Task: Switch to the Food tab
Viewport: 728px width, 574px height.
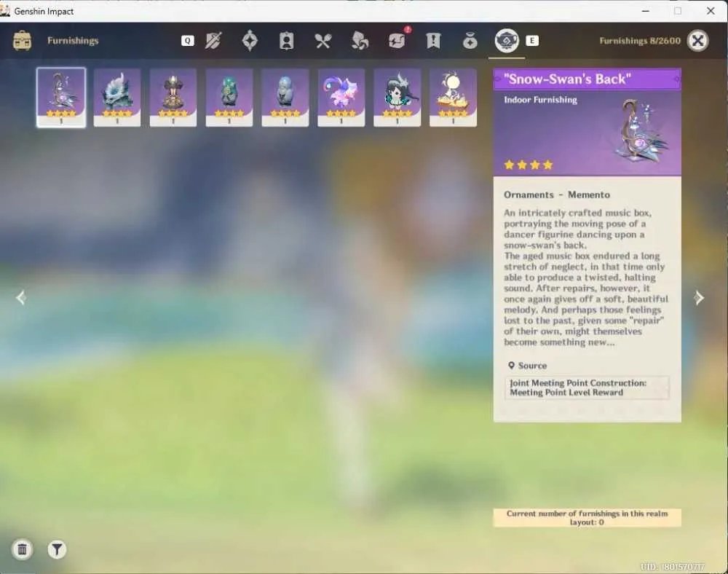Action: [x=323, y=41]
